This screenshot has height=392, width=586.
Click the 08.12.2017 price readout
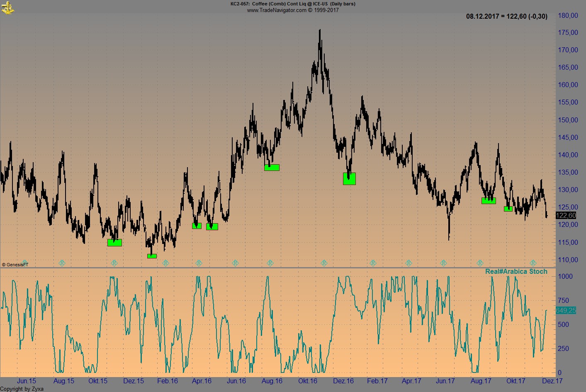pyautogui.click(x=507, y=17)
